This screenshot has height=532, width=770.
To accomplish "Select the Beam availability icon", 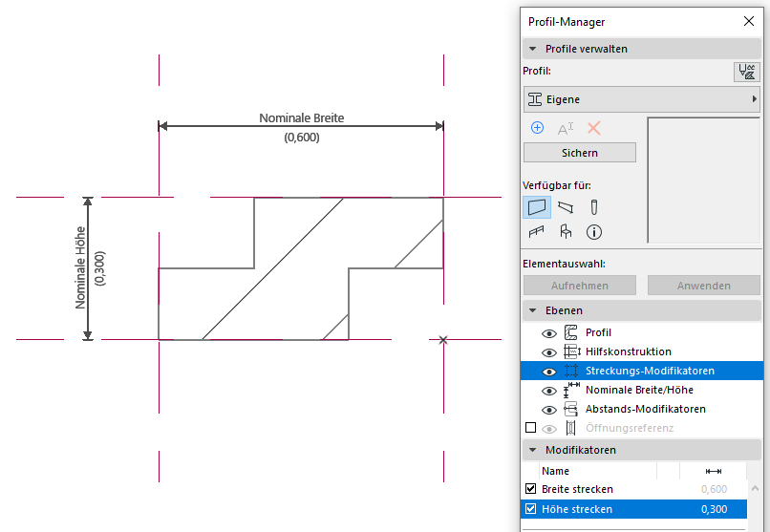I will [x=566, y=207].
